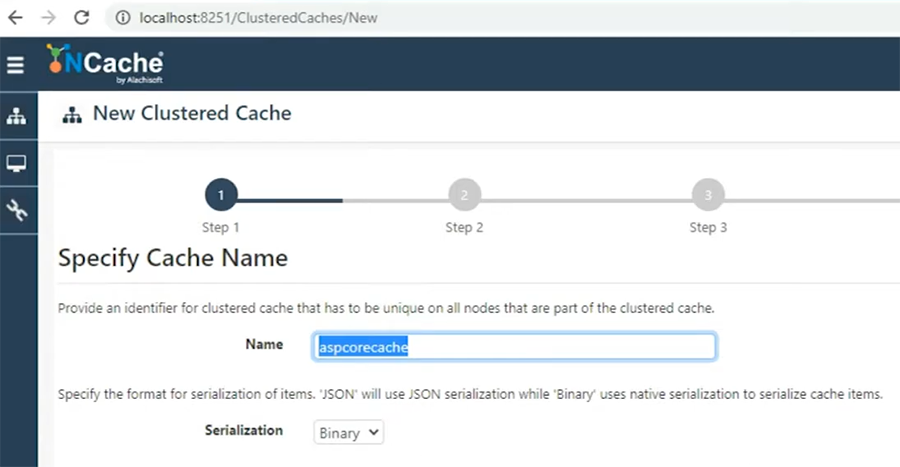
Task: Click the browser forward arrow
Action: [49, 18]
